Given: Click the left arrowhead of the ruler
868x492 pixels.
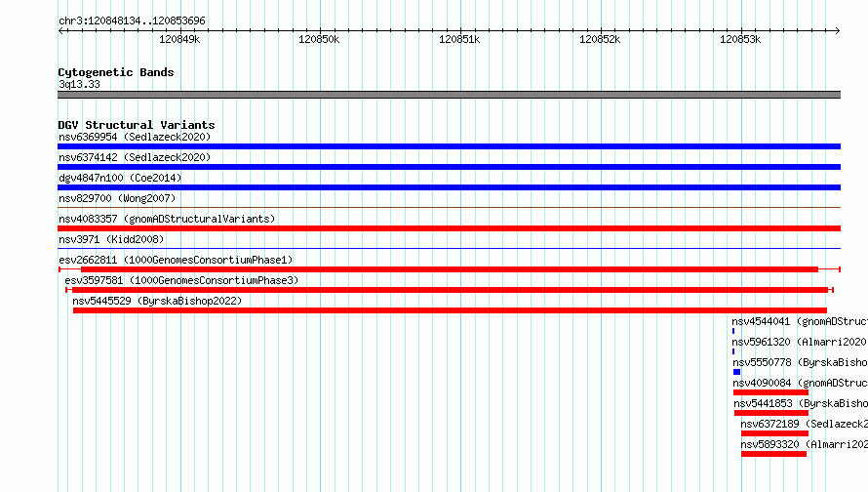Looking at the screenshot, I should coord(60,30).
